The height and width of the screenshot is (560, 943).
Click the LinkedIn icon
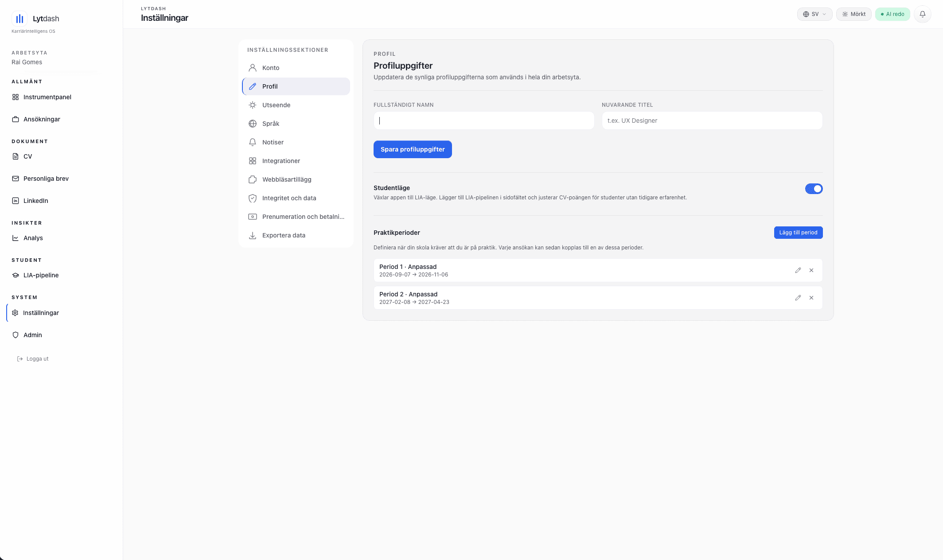[x=16, y=201]
